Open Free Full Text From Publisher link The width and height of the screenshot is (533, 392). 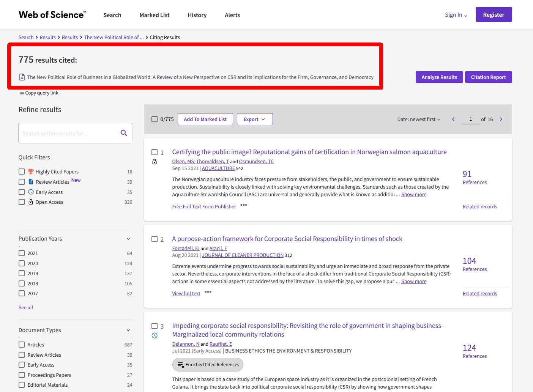point(204,206)
